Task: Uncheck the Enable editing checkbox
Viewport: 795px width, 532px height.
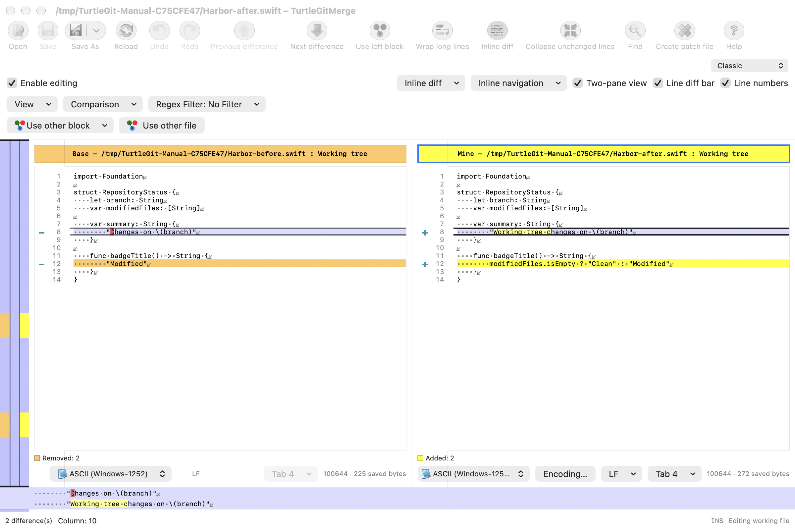Action: point(12,83)
